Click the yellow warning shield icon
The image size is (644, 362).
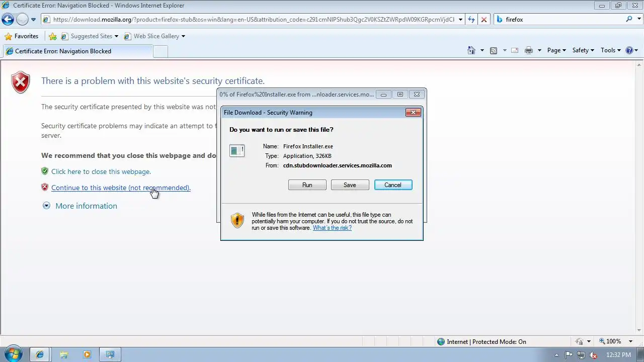[x=237, y=221]
